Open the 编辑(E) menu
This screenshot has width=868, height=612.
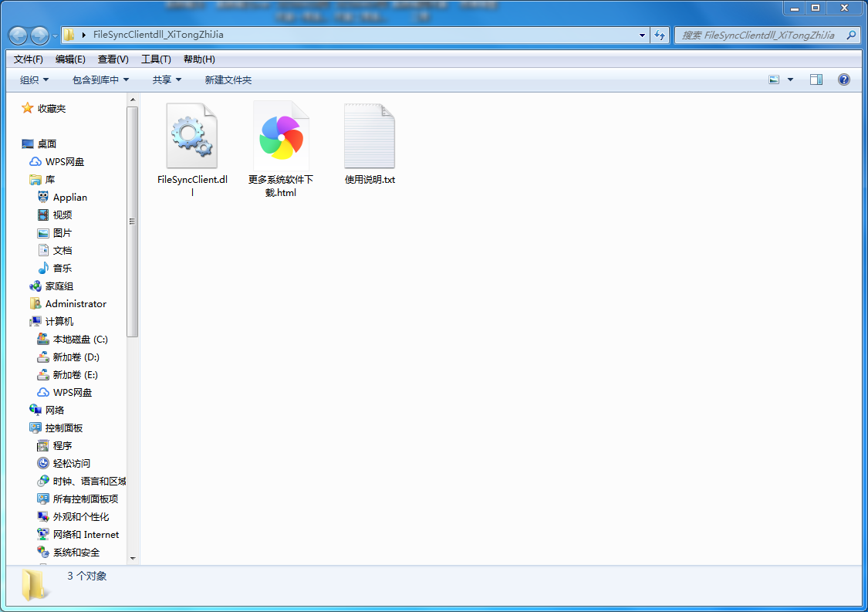[x=70, y=59]
